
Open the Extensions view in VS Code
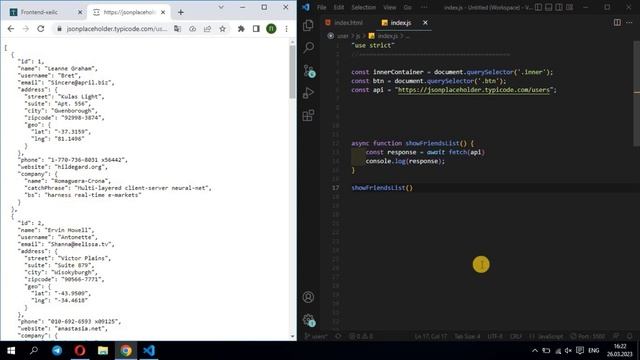(x=309, y=116)
